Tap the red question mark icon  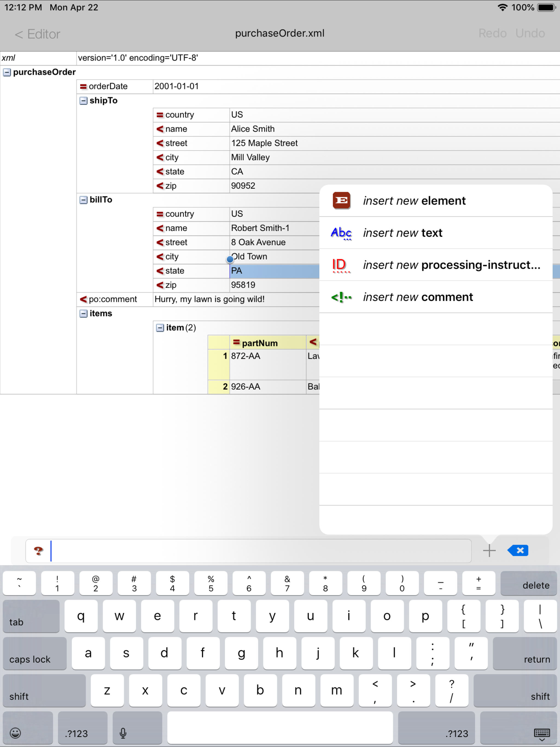pyautogui.click(x=39, y=551)
